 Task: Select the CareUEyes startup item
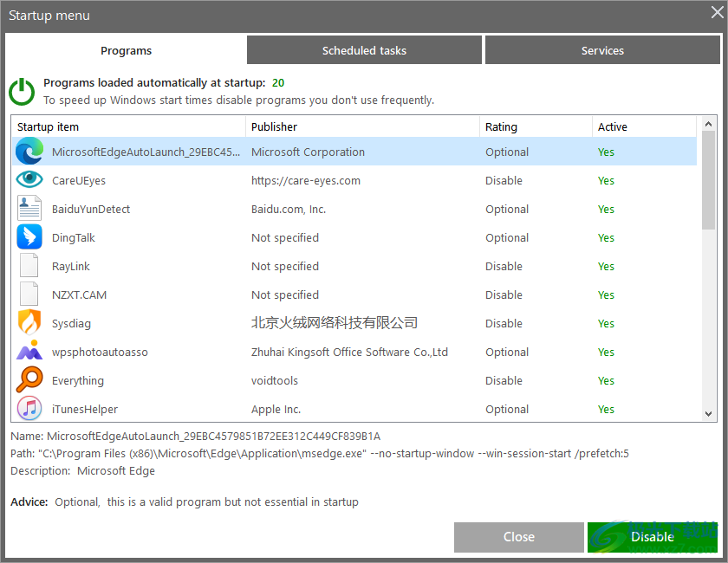(x=79, y=180)
